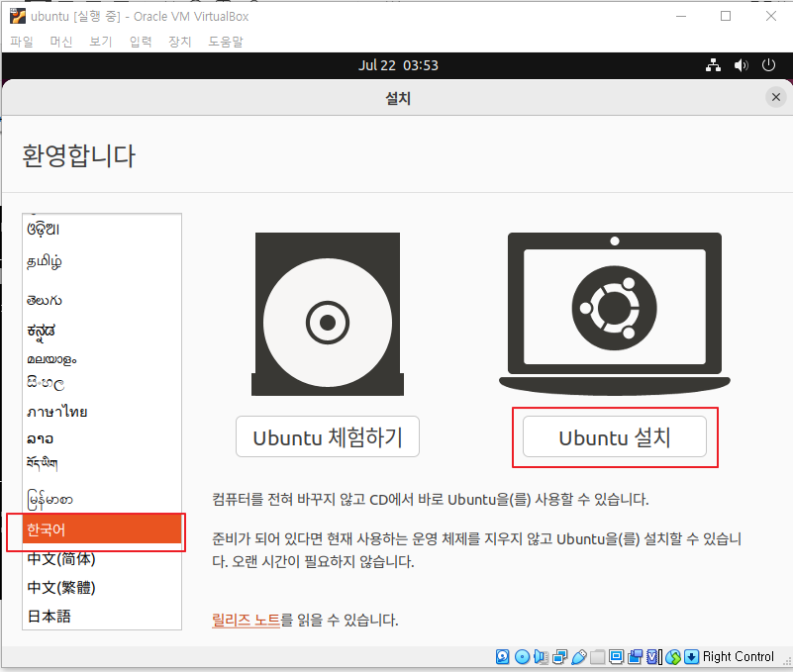The height and width of the screenshot is (672, 793).
Task: Click the Jul 22 03:53 clock
Action: point(398,65)
